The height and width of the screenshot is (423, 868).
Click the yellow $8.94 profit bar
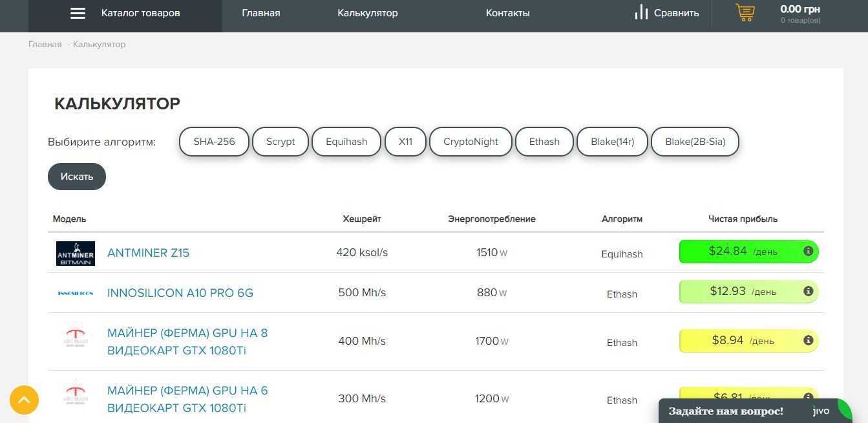coord(749,341)
